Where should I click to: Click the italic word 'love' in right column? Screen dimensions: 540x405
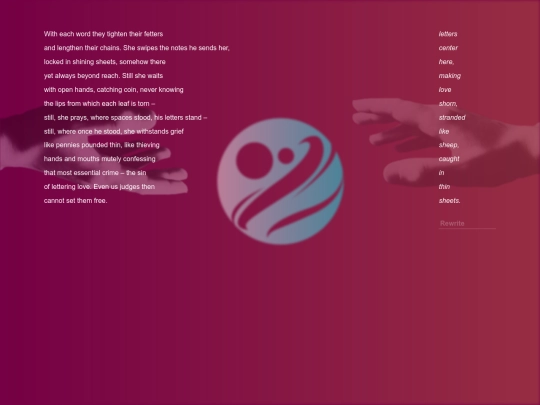[x=445, y=90]
